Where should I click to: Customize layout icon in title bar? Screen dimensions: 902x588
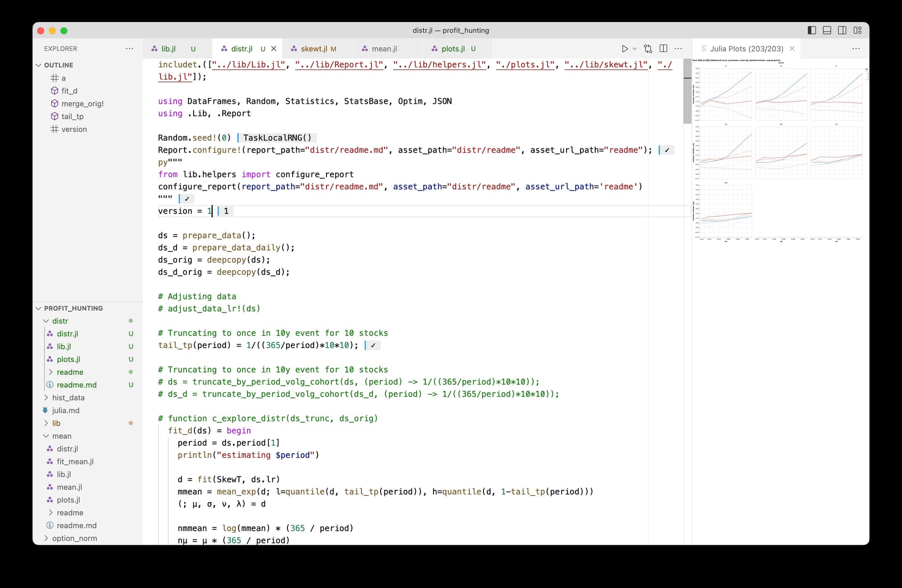coord(857,30)
